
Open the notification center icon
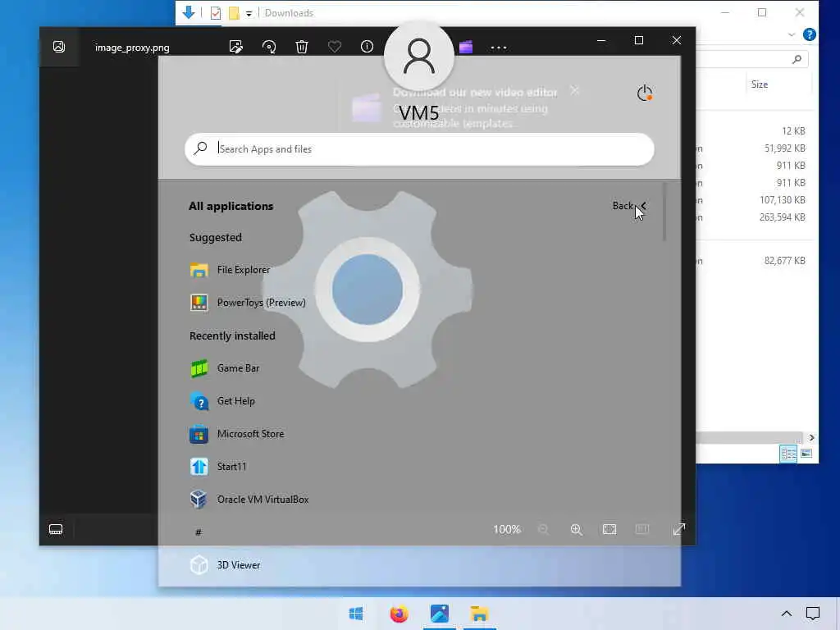(813, 614)
